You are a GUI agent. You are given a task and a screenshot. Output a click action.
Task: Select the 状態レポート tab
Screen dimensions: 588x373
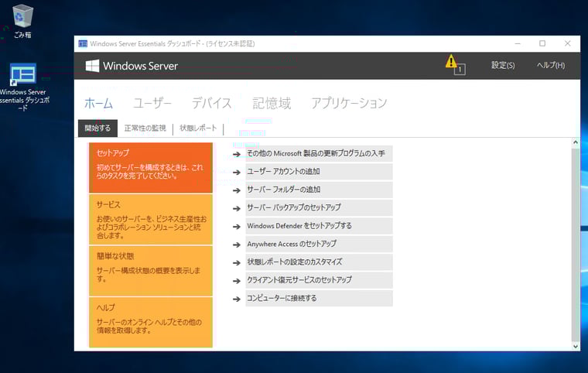[198, 128]
